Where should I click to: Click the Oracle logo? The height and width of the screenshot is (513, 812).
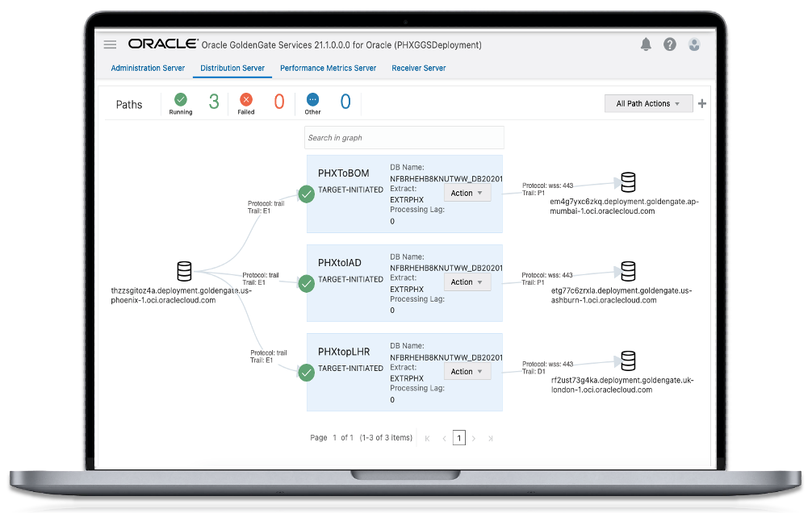tap(163, 44)
